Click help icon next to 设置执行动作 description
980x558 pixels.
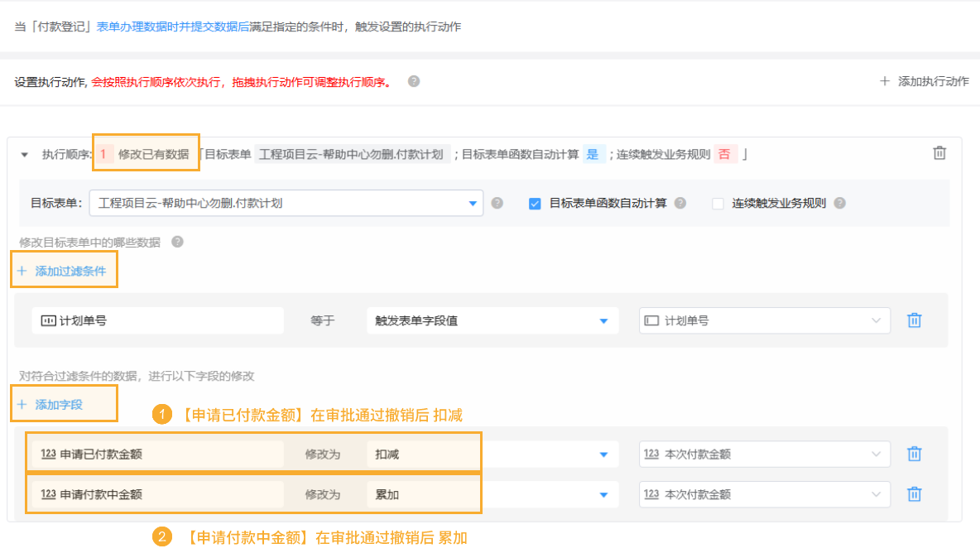414,81
